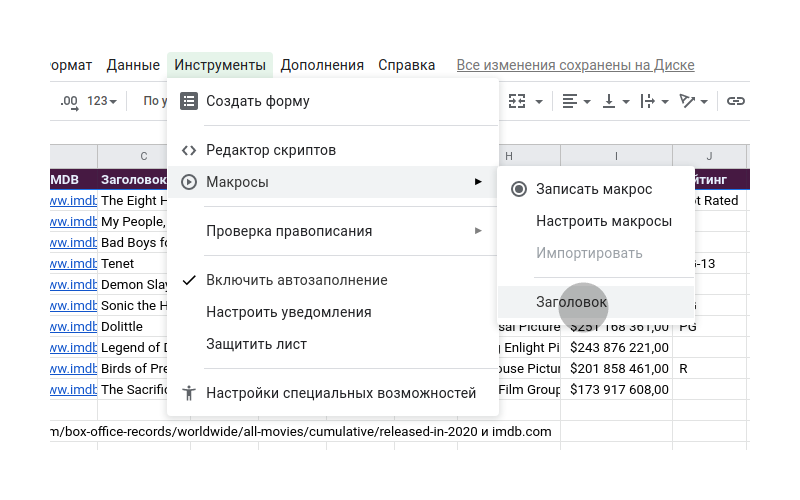Viewport: 800px width, 500px height.
Task: Open the merge cells dropdown arrow
Action: [539, 101]
